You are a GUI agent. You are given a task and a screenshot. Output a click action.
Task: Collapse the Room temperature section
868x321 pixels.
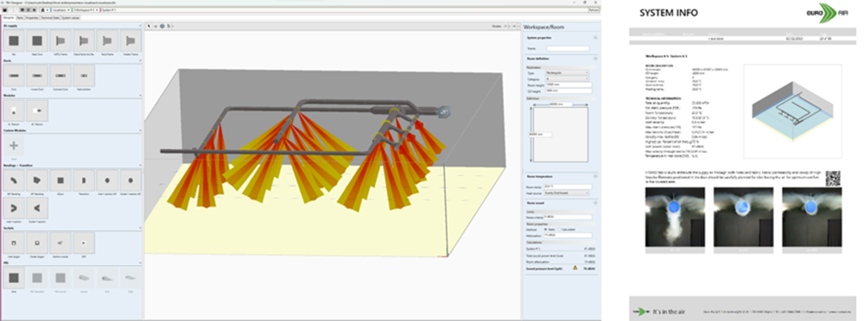pos(596,176)
